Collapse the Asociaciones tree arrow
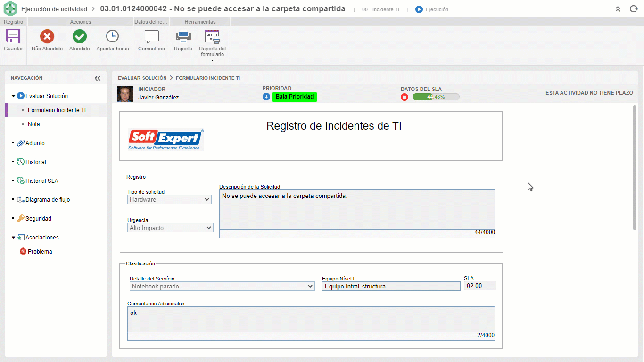 click(x=13, y=238)
